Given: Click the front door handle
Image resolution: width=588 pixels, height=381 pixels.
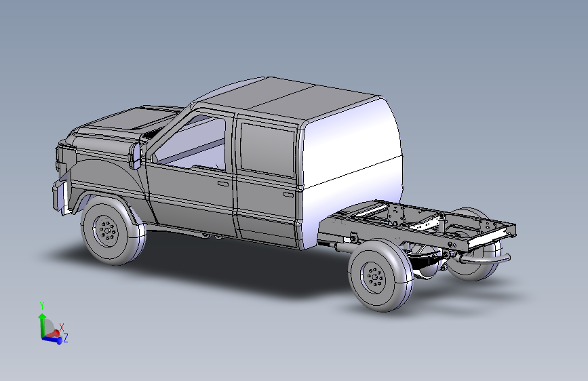Looking at the screenshot, I should click(x=224, y=183).
